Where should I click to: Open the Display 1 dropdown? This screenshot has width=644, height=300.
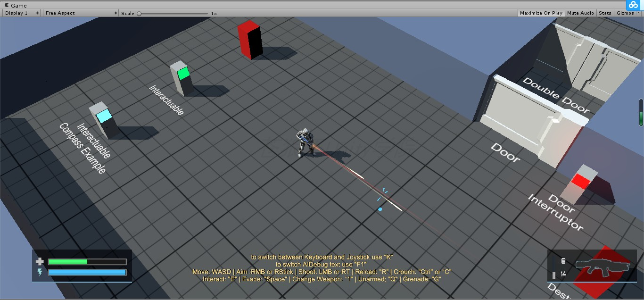tap(22, 13)
